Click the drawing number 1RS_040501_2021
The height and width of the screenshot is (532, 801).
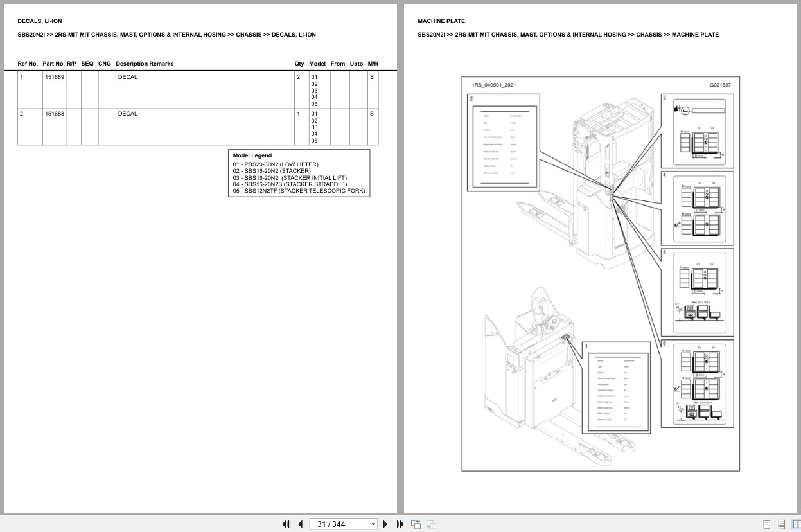pyautogui.click(x=493, y=85)
